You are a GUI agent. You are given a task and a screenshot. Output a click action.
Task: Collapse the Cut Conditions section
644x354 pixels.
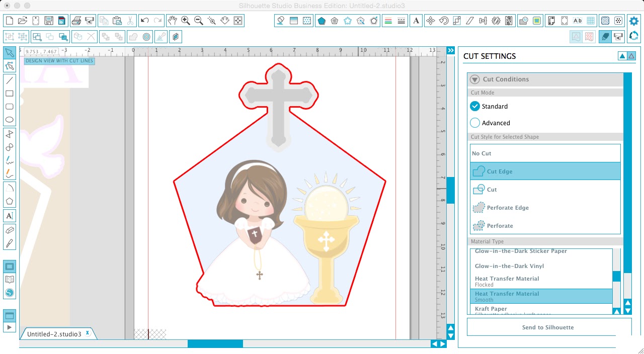point(474,79)
